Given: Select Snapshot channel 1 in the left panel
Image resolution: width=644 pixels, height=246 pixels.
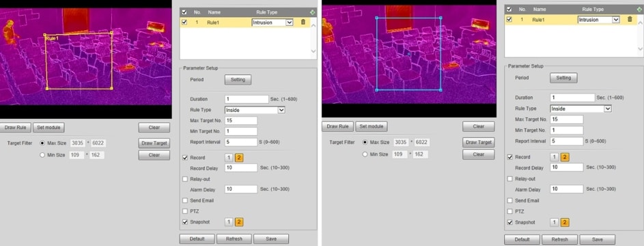Looking at the screenshot, I should [x=229, y=222].
